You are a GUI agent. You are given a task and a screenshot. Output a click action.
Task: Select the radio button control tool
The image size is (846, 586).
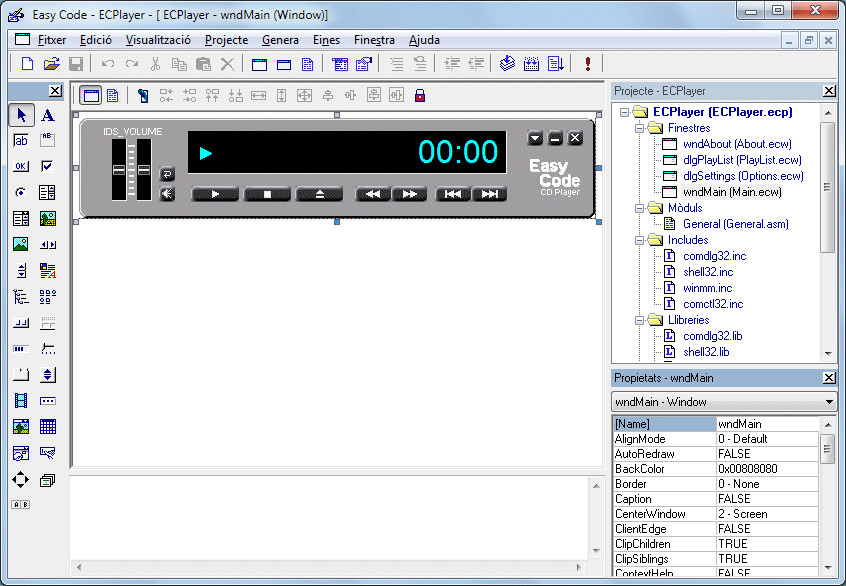[21, 192]
